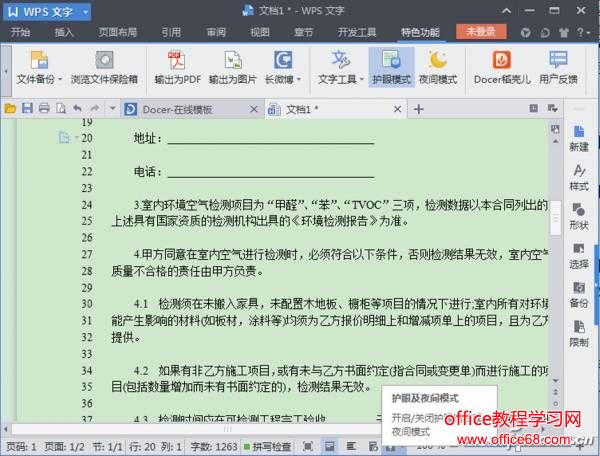The image size is (600, 456).
Task: Click ruler toggle icon above vertical scrollbar
Action: pos(555,129)
